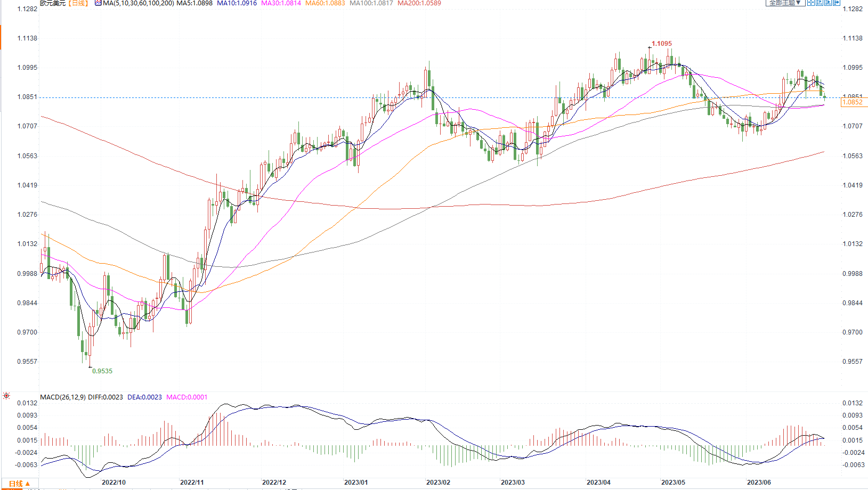Click the MA indicator chart icon
Image resolution: width=868 pixels, height=490 pixels.
pos(98,3)
